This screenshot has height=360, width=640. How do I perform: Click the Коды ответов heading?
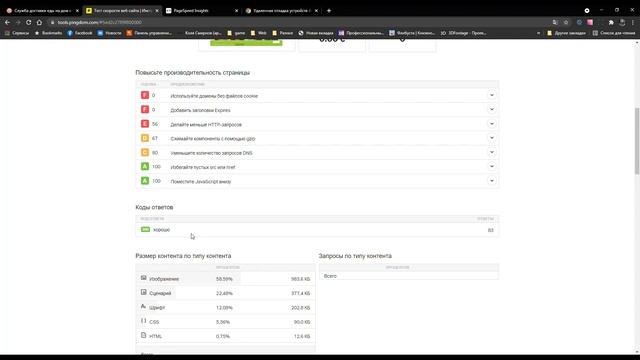coord(154,207)
